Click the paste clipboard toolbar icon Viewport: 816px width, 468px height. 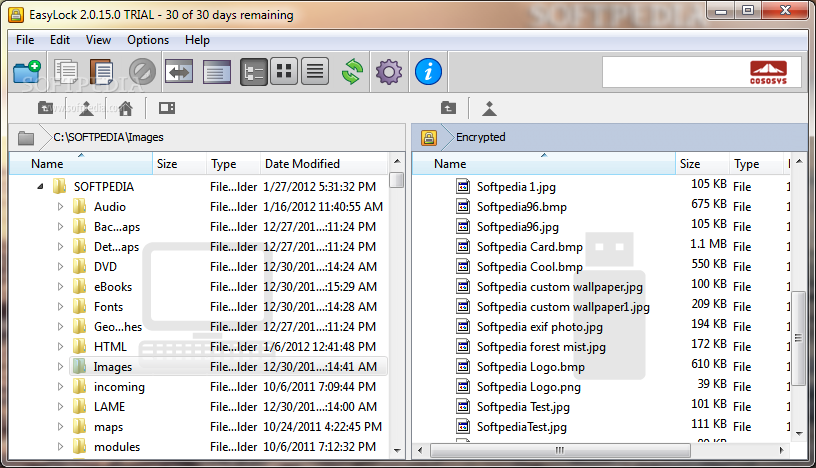click(x=102, y=72)
